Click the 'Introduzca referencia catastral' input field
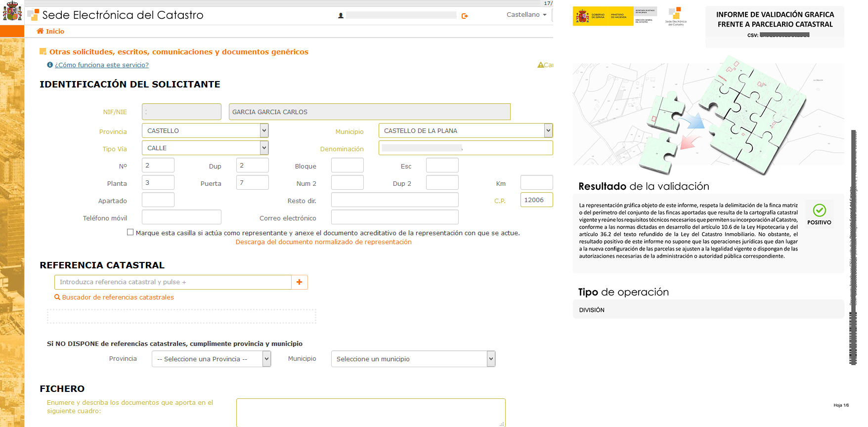 173,282
